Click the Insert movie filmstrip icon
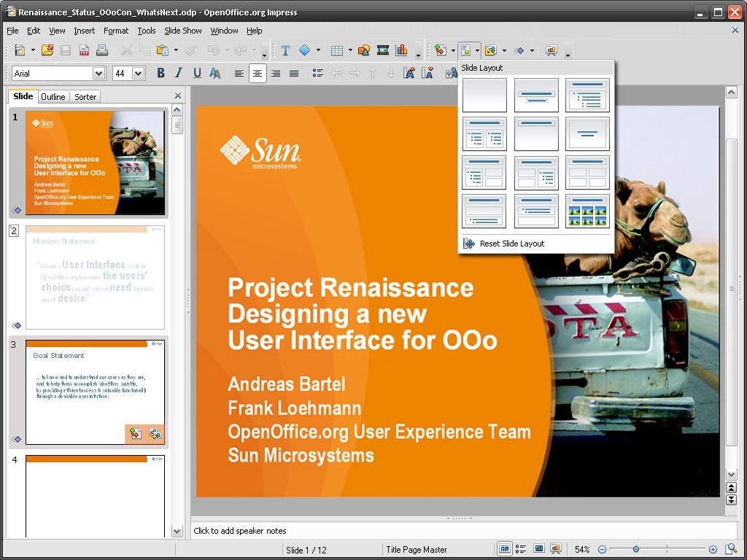Viewport: 747px width, 560px height. tap(382, 50)
